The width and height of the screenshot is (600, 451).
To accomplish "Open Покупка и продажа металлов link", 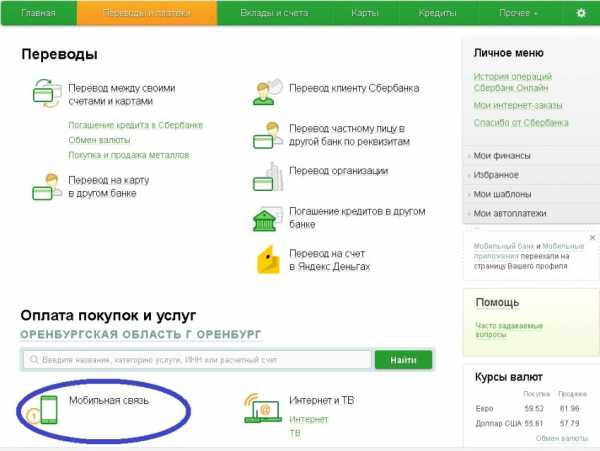I will [x=129, y=155].
